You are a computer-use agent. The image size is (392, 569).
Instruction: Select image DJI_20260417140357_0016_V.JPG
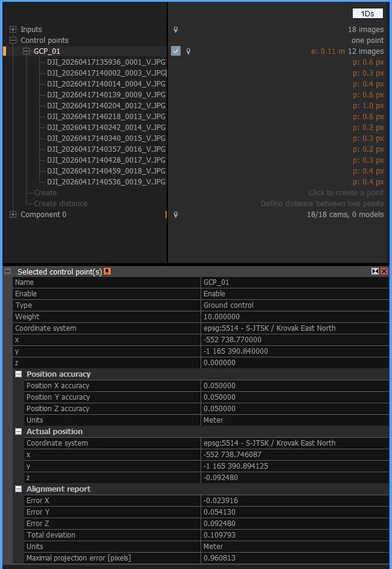[x=106, y=149]
